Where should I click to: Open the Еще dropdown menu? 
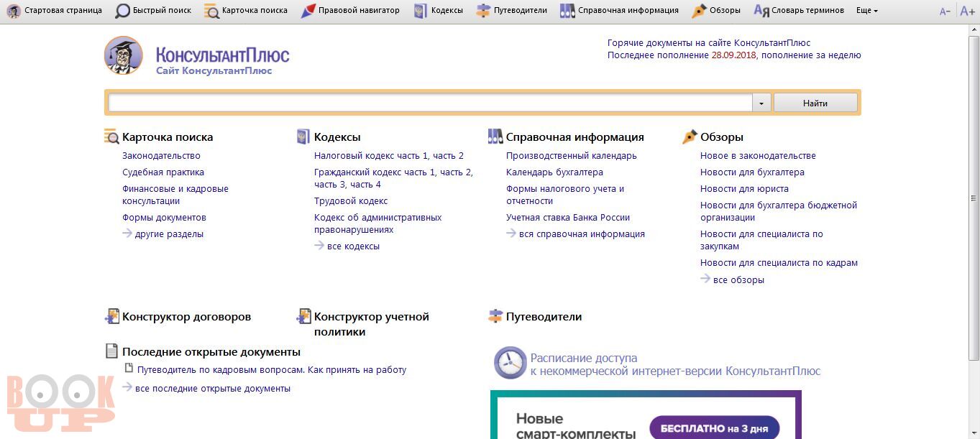coord(866,11)
